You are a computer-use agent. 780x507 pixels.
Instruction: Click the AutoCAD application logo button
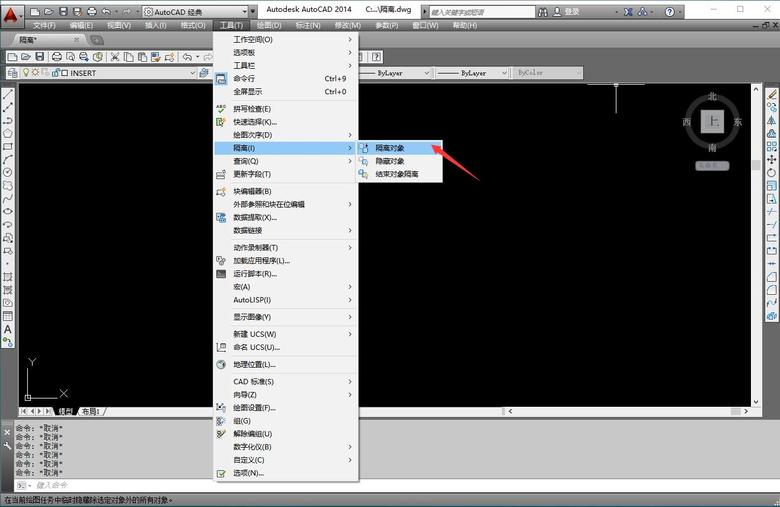[x=11, y=11]
